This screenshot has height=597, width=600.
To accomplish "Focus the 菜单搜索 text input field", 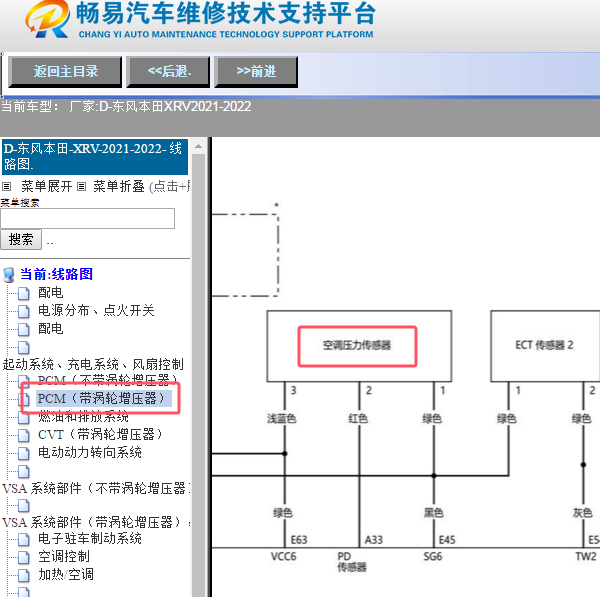I will click(87, 219).
